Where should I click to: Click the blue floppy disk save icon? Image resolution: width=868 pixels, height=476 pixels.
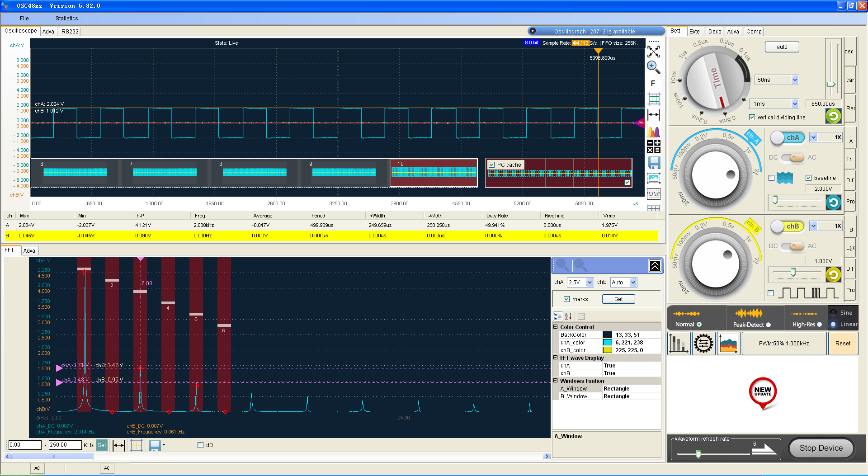[654, 162]
